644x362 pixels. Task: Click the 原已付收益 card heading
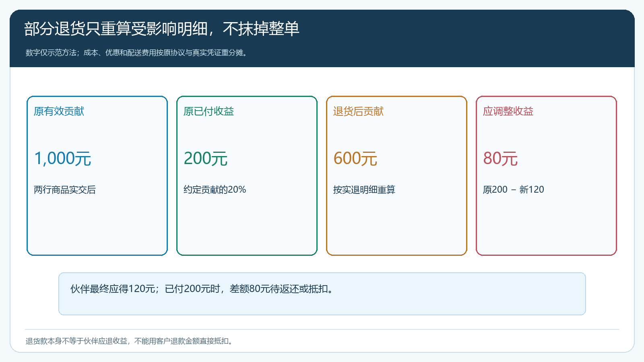208,111
